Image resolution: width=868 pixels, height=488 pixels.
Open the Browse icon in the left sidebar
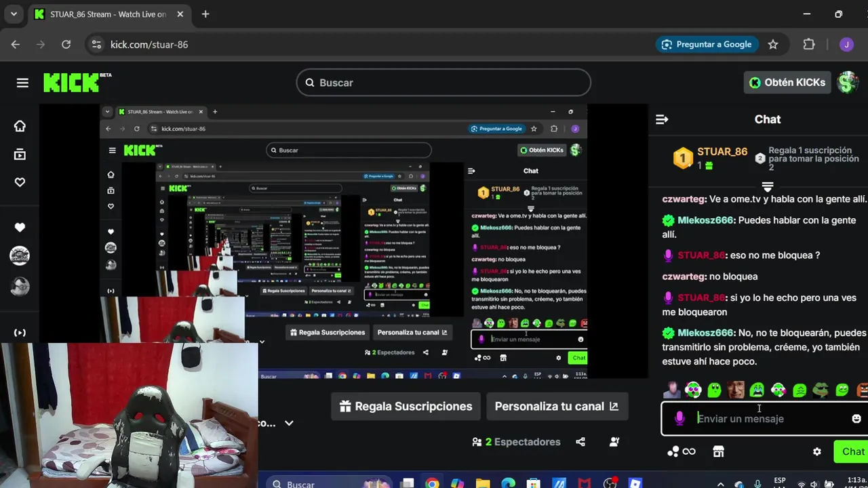click(x=20, y=155)
